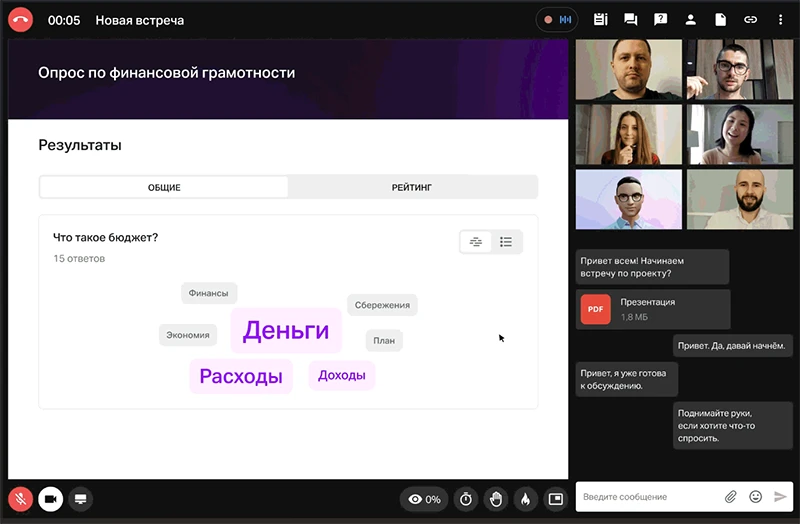Raise hand with the hand icon
Viewport: 800px width, 524px height.
[496, 499]
